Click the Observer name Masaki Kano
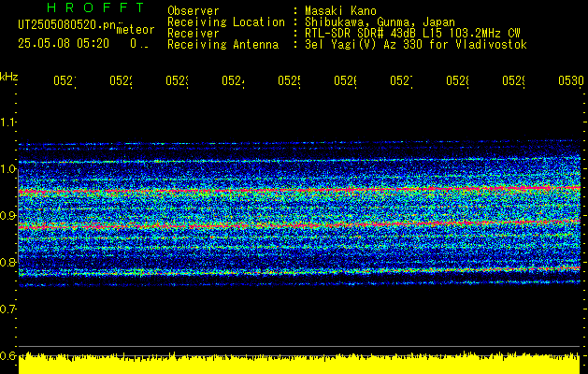Image resolution: width=588 pixels, height=374 pixels. pos(340,10)
